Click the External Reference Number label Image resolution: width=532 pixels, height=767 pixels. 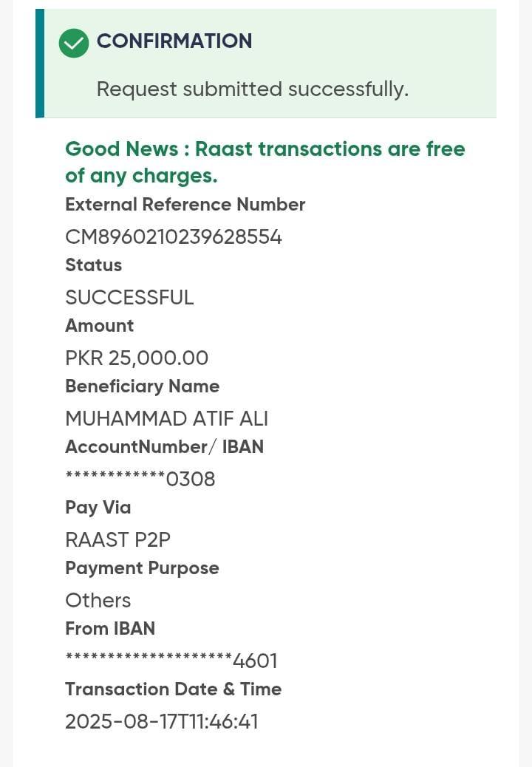click(185, 205)
